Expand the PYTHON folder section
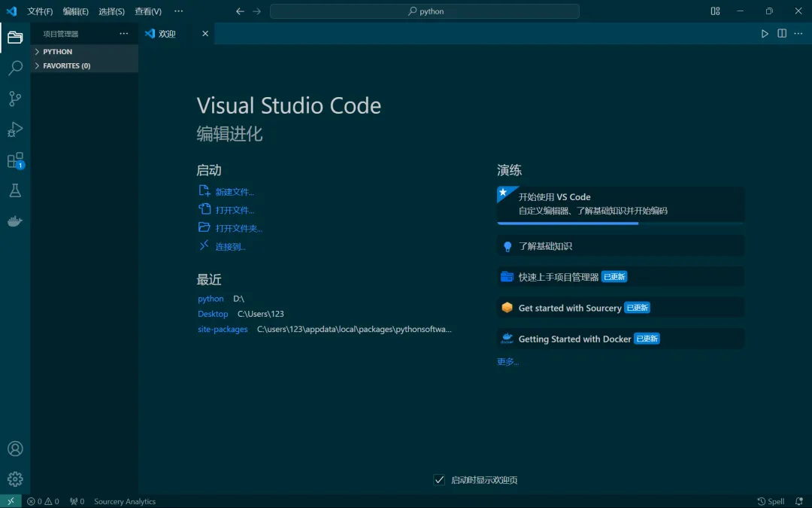812x508 pixels. (57, 52)
